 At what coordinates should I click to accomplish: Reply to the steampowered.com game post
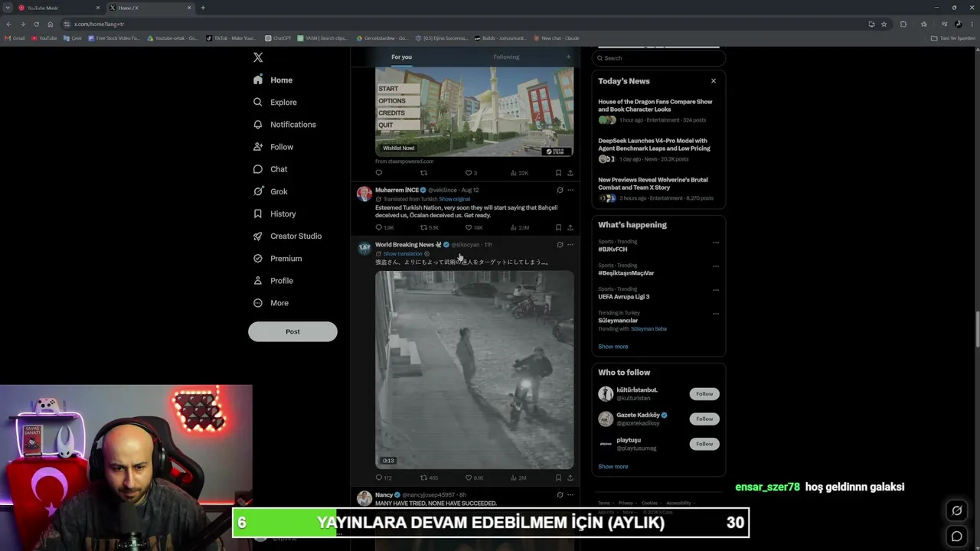click(x=379, y=173)
